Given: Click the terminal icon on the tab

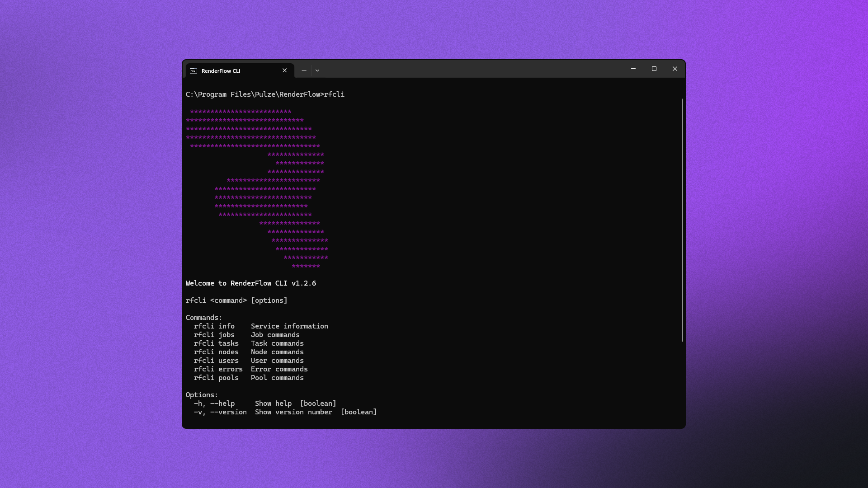Looking at the screenshot, I should point(193,71).
